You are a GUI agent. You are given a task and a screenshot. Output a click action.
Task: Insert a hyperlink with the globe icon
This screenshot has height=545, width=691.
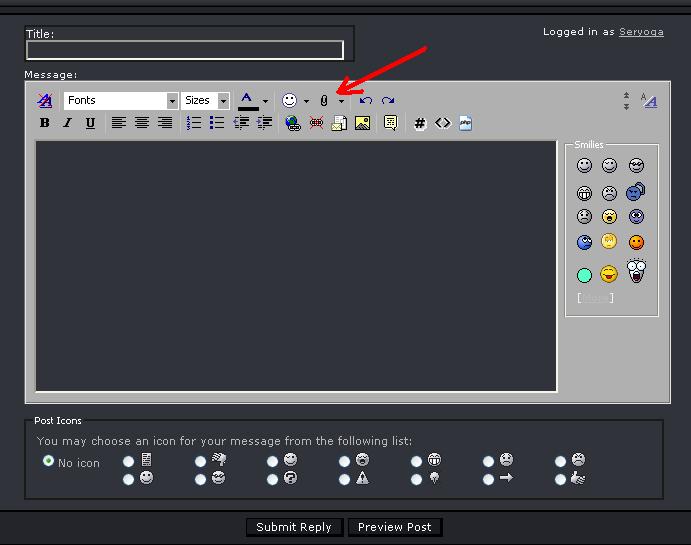[292, 123]
